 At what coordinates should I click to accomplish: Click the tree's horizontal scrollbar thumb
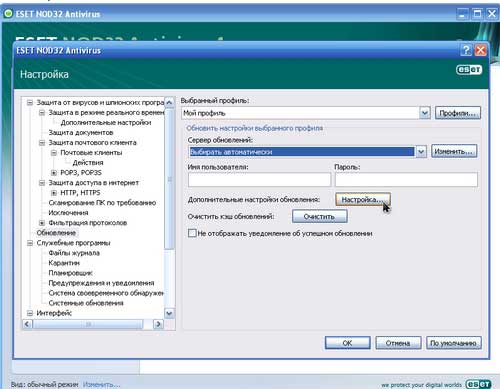88,324
